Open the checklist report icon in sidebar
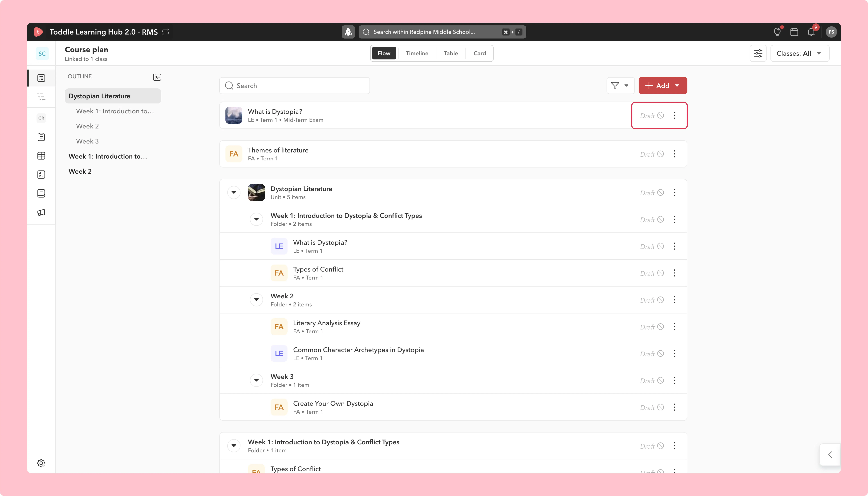868x496 pixels. coord(41,174)
